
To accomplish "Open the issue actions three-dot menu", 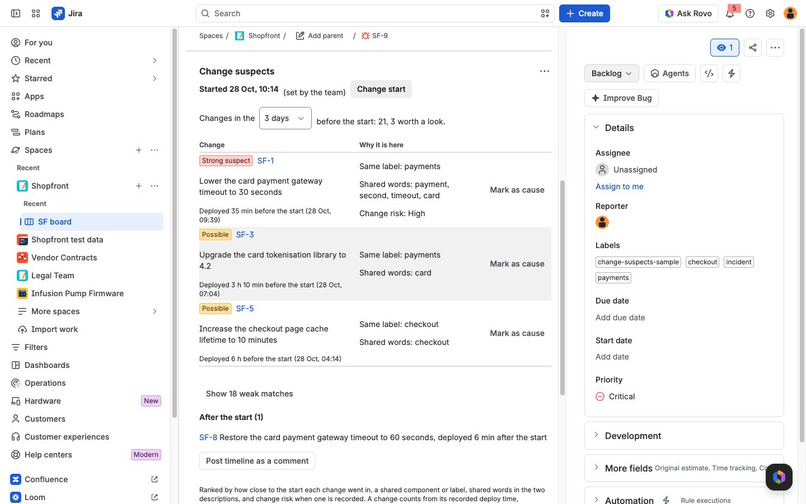I will pos(775,48).
